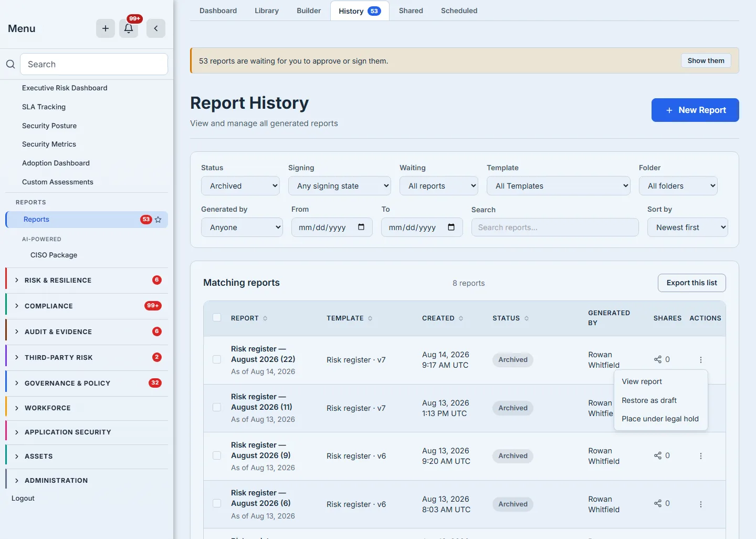Click share icon for August 2026 (22) report
Image resolution: width=756 pixels, height=539 pixels.
[658, 359]
